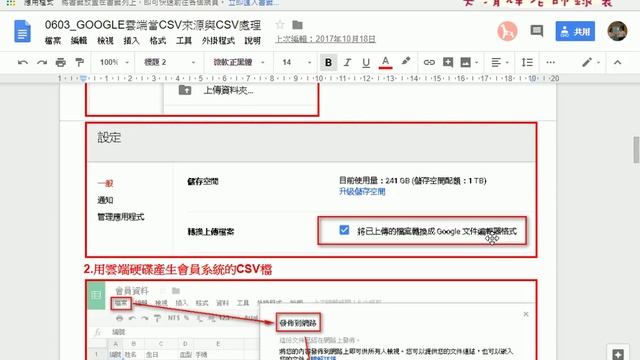The width and height of the screenshot is (640, 360).
Task: Open the 檢視 menu
Action: (x=105, y=41)
